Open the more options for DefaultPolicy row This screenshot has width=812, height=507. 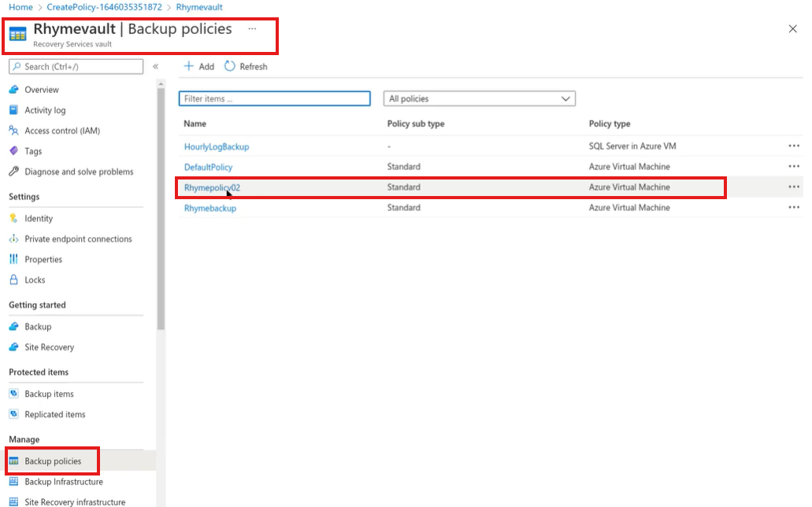tap(794, 166)
